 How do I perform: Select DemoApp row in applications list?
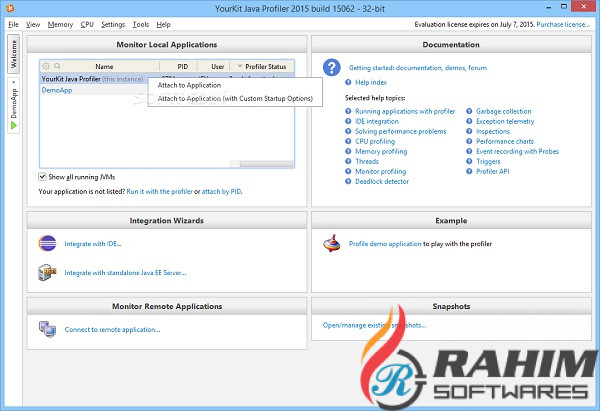57,90
